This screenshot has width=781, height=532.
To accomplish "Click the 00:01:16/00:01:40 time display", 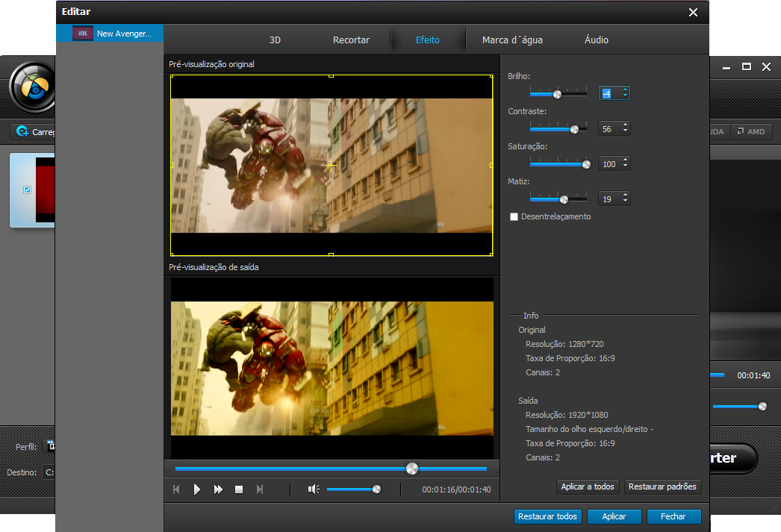I will tap(456, 489).
